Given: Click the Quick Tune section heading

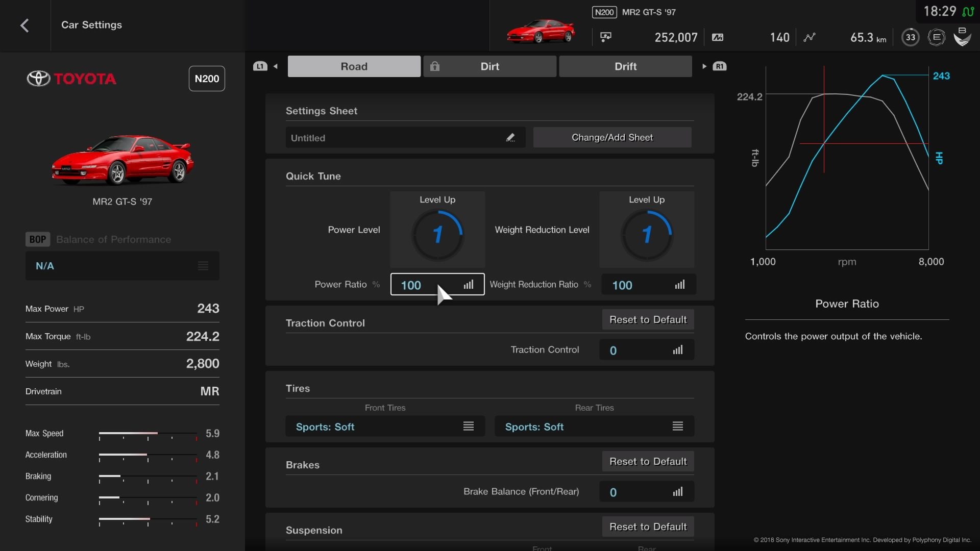Looking at the screenshot, I should 313,176.
